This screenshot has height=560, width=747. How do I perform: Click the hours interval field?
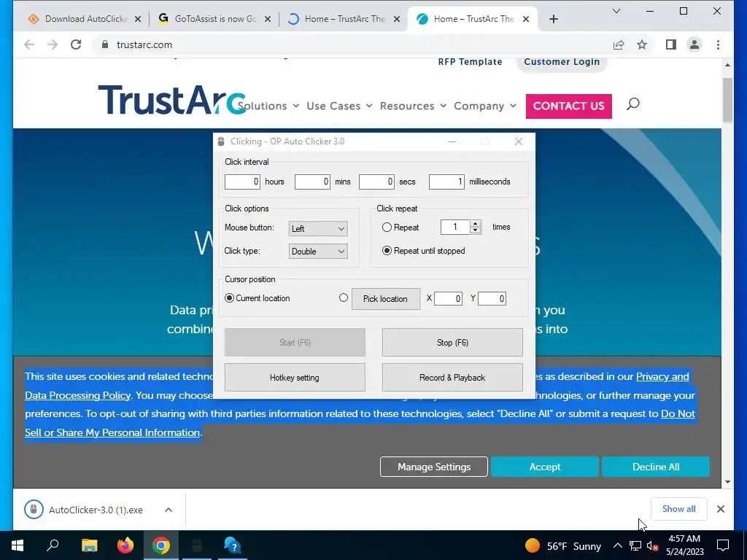click(242, 182)
